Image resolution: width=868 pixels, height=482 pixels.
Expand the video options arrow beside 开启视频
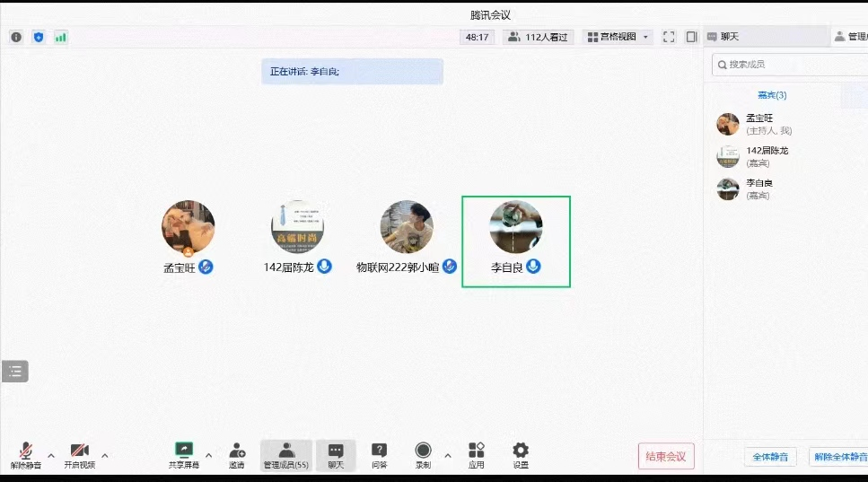105,455
